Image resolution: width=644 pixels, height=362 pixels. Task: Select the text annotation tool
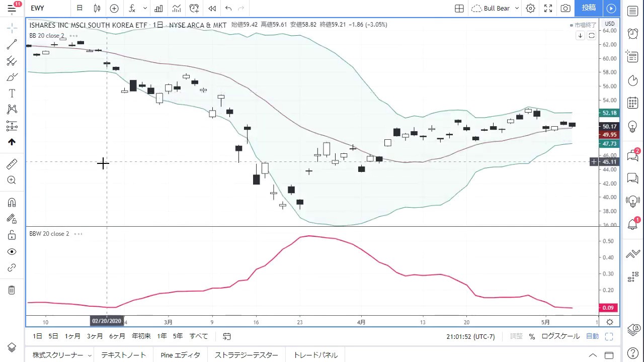[x=12, y=94]
